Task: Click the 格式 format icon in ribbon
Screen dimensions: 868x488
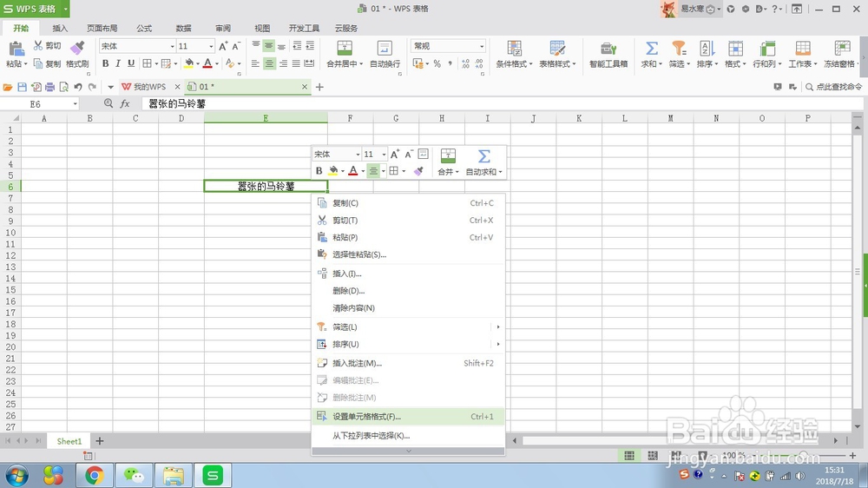Action: 735,48
